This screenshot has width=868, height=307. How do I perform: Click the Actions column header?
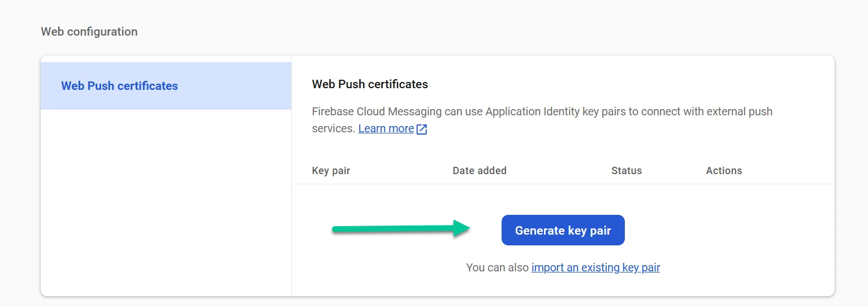coord(723,170)
